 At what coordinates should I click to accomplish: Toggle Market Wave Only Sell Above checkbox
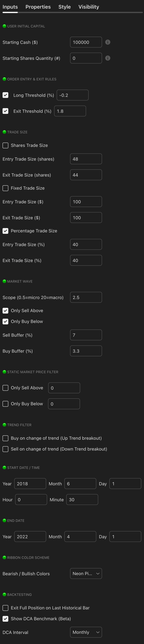point(6,311)
